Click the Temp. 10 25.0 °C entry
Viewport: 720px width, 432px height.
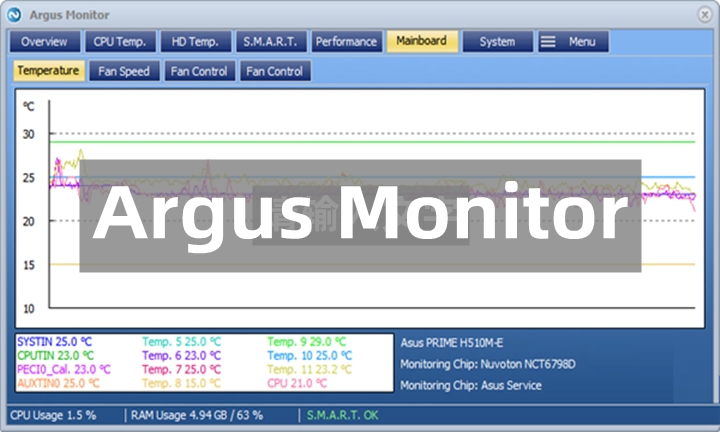tap(310, 356)
